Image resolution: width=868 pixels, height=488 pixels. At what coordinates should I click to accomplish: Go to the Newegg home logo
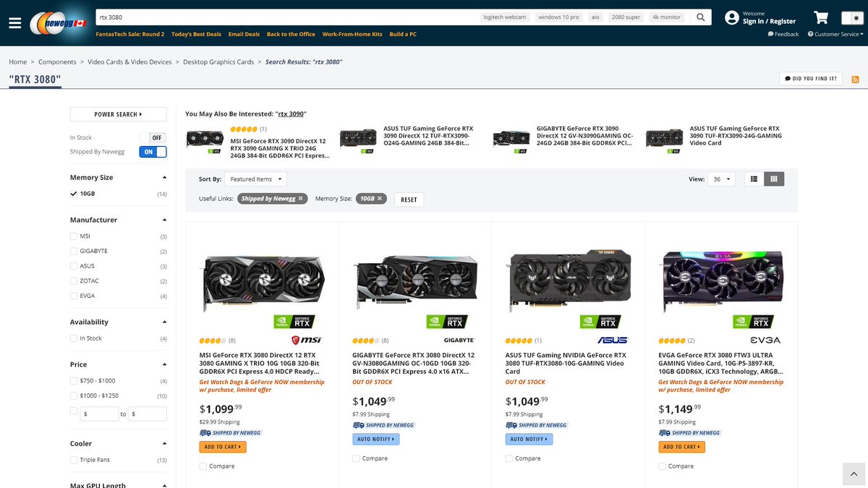pos(57,22)
